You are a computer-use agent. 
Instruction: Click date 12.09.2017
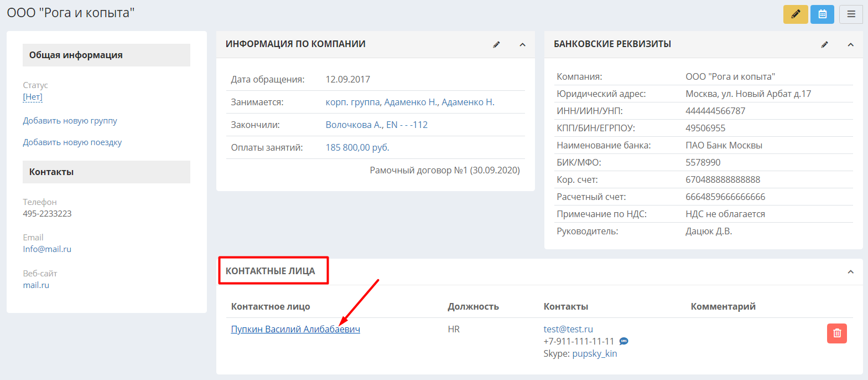point(348,79)
